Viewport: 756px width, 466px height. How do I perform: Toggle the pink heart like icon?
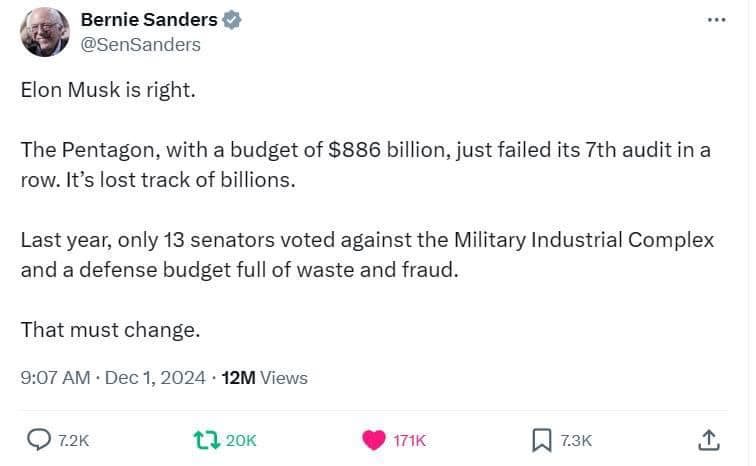tap(373, 440)
